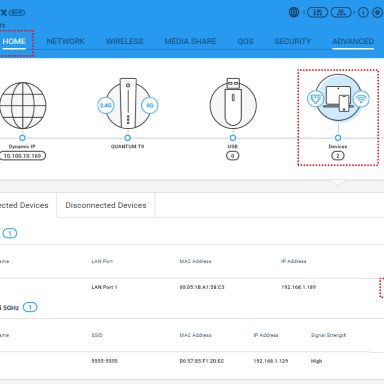Open the language globe icon in header

tap(294, 13)
